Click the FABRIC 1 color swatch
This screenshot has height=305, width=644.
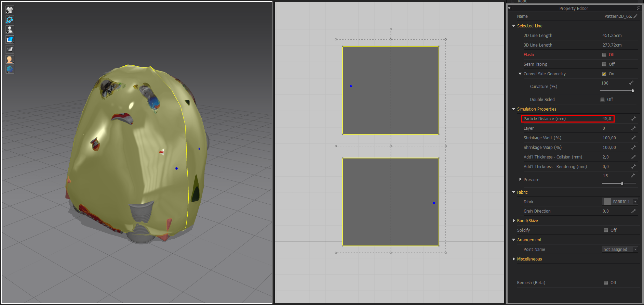click(607, 202)
